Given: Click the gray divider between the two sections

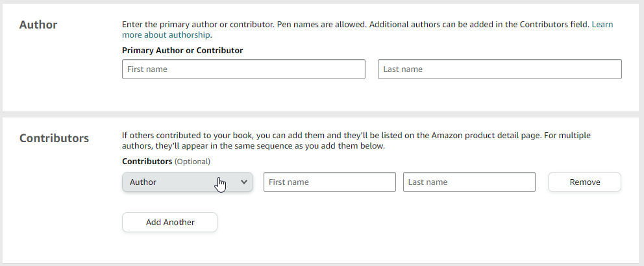Looking at the screenshot, I should click(x=322, y=114).
